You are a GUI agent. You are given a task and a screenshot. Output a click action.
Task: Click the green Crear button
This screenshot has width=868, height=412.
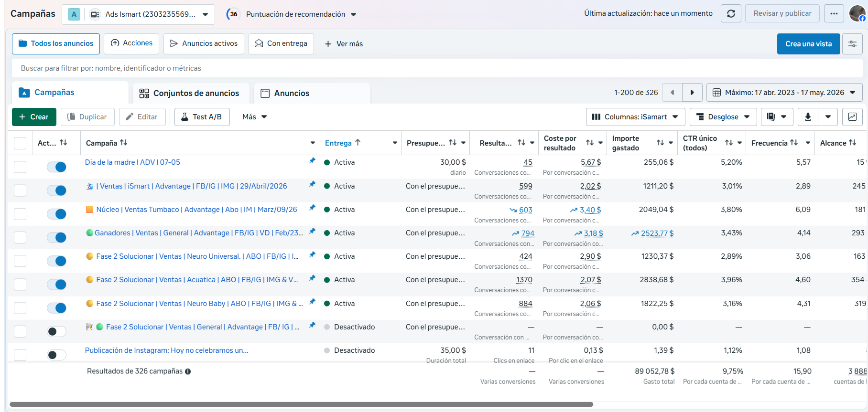[34, 117]
